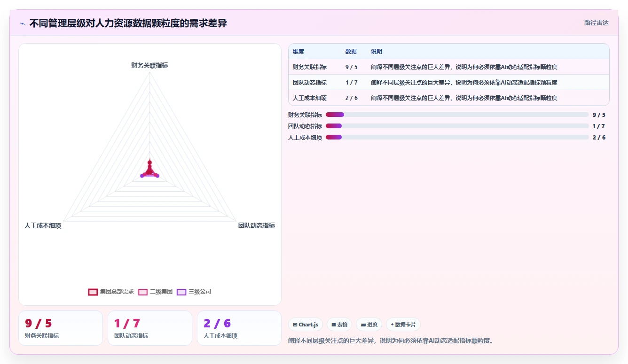The image size is (628, 364).
Task: Click the description text in 团队动态指标 row
Action: [x=464, y=83]
